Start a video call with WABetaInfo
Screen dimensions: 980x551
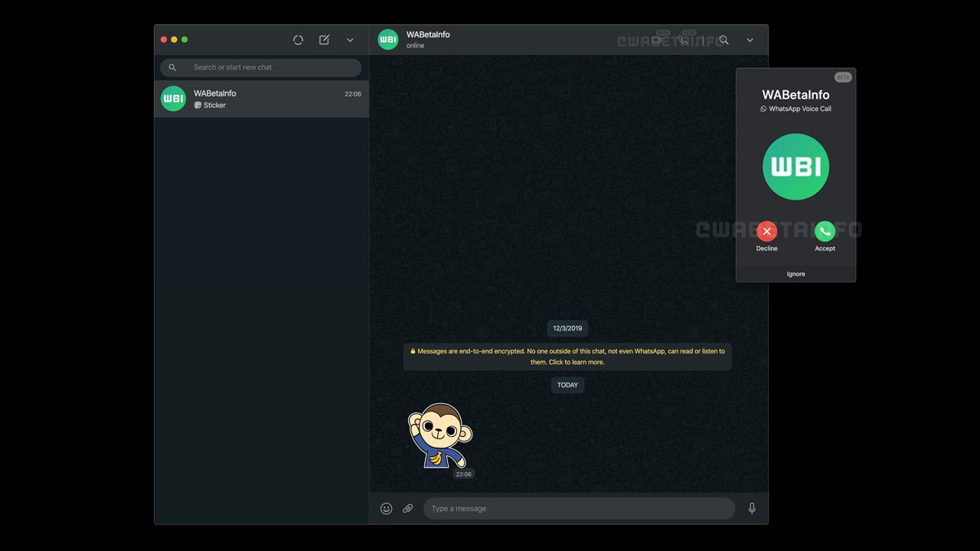tap(657, 40)
